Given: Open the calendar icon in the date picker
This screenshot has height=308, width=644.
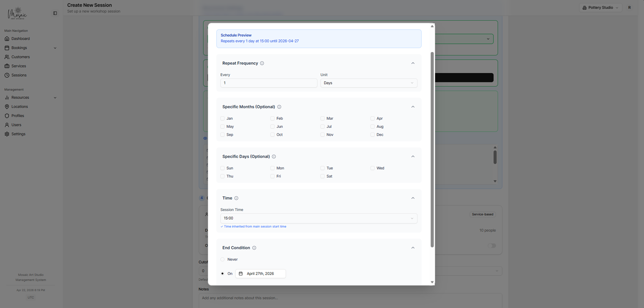Looking at the screenshot, I should [x=242, y=273].
